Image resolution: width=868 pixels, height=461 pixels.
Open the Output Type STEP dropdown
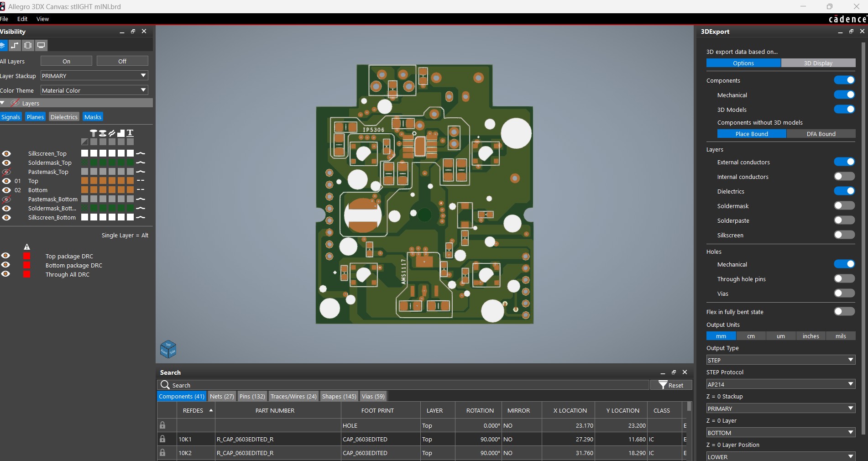point(780,360)
